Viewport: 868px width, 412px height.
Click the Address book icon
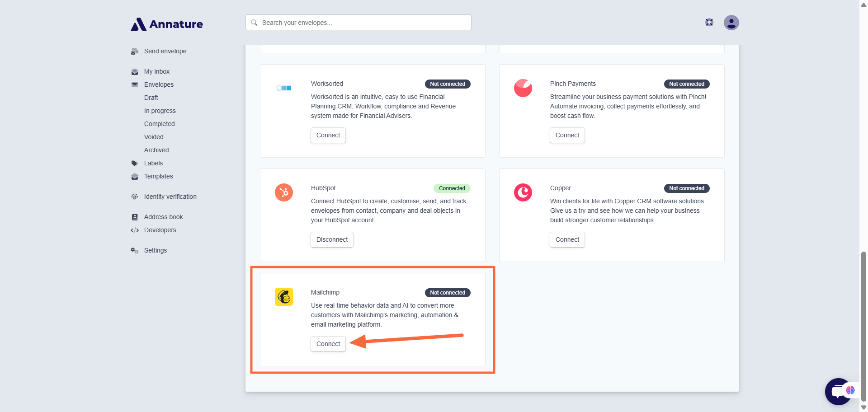[x=135, y=217]
